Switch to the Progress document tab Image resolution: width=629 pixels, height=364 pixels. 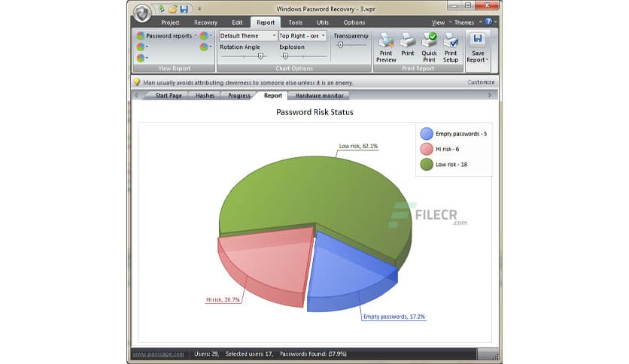pyautogui.click(x=239, y=96)
